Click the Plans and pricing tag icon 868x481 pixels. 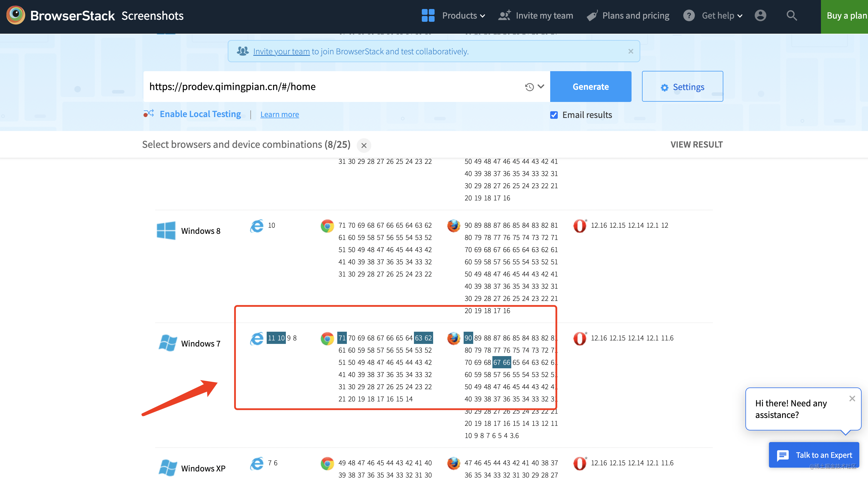pyautogui.click(x=592, y=15)
